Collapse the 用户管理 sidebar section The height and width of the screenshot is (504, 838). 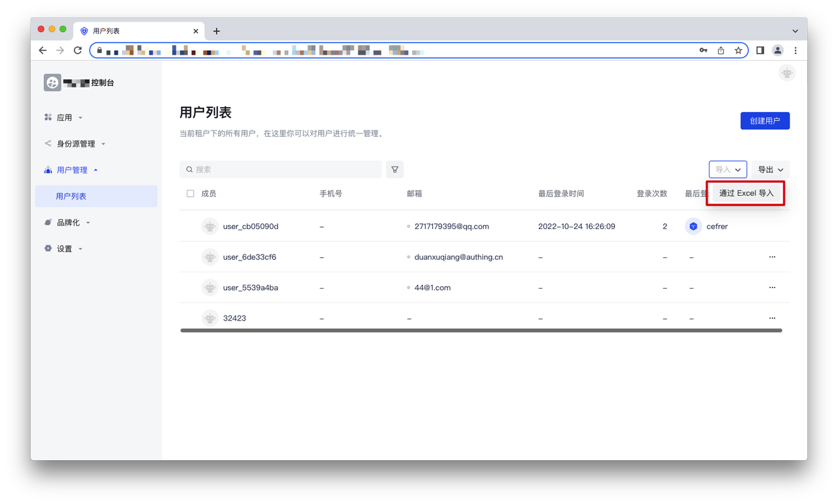[72, 170]
